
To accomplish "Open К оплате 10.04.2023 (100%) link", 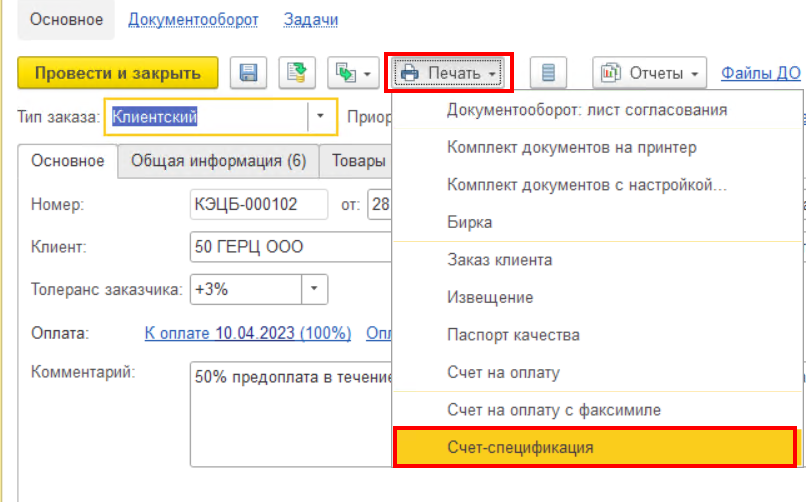I will point(248,333).
